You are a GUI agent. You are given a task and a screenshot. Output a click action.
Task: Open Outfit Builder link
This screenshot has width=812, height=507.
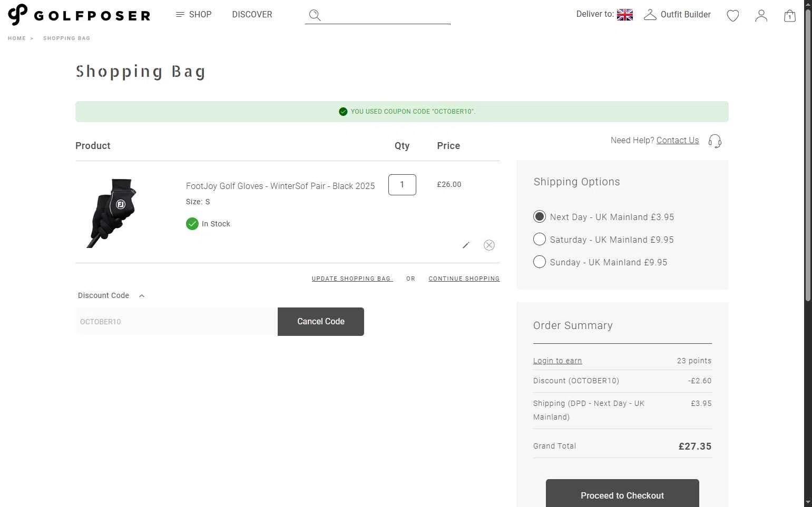(686, 15)
